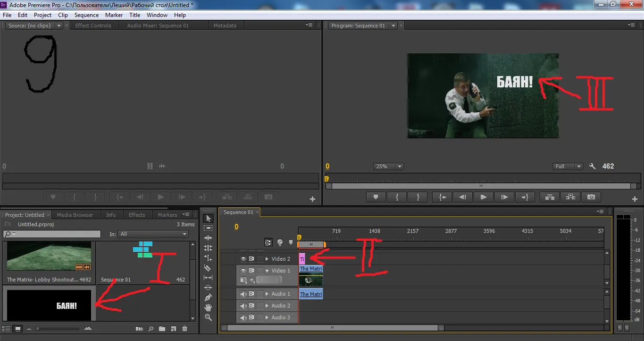The image size is (644, 341).
Task: Open the 25% zoom level dropdown
Action: point(388,166)
